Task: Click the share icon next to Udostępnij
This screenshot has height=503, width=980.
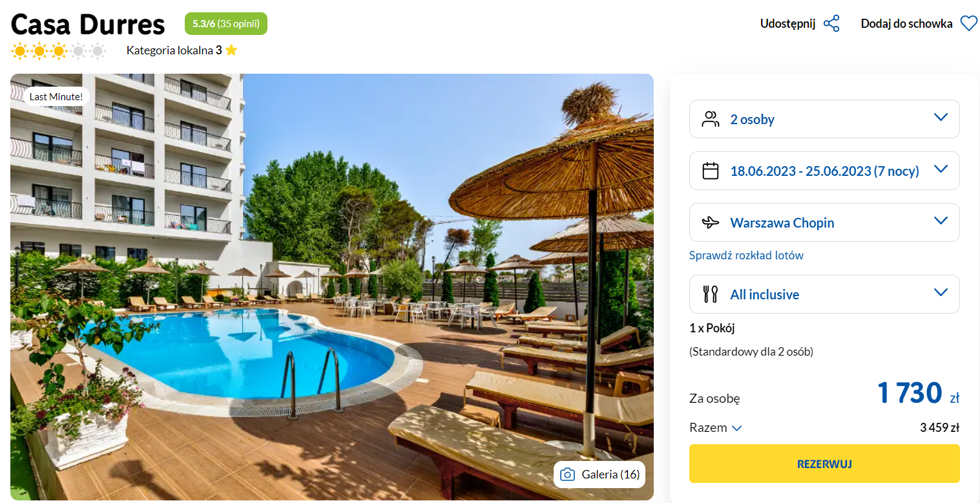Action: pos(831,24)
